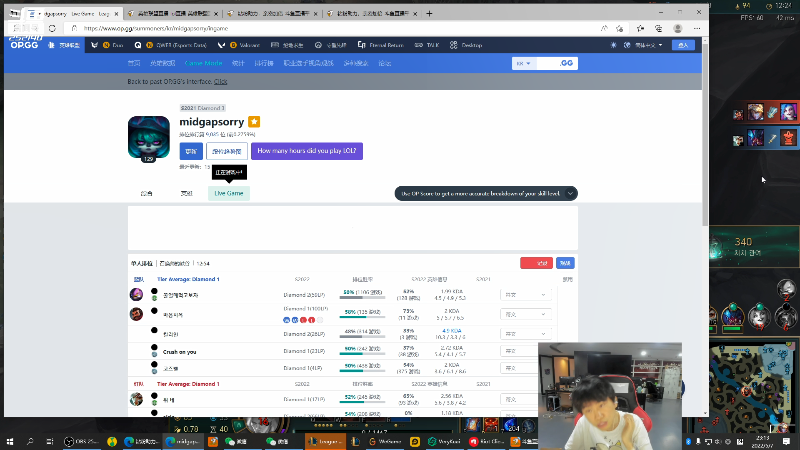The image size is (800, 450).
Task: Toggle the yellow favorite star beside midgapsorry
Action: pyautogui.click(x=254, y=121)
